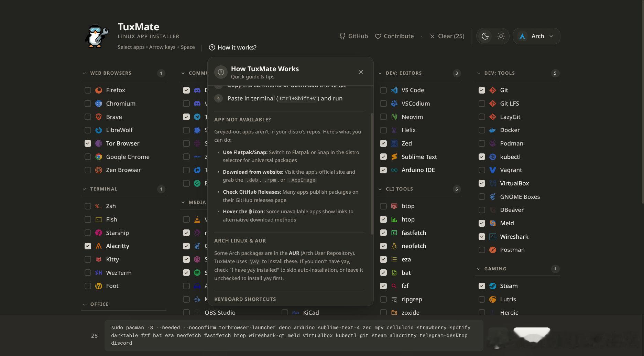Click the WezTerm icon
This screenshot has width=644, height=356.
[99, 273]
